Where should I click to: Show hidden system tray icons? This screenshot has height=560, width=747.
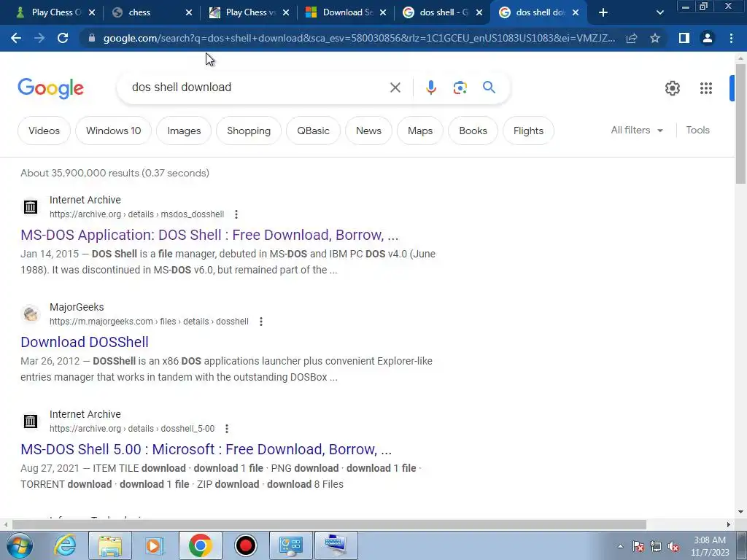620,546
